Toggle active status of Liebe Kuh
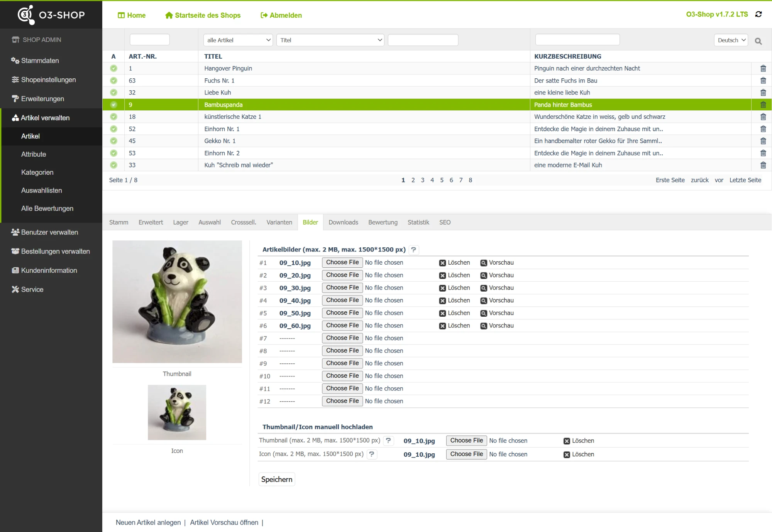The width and height of the screenshot is (772, 532). pos(113,93)
